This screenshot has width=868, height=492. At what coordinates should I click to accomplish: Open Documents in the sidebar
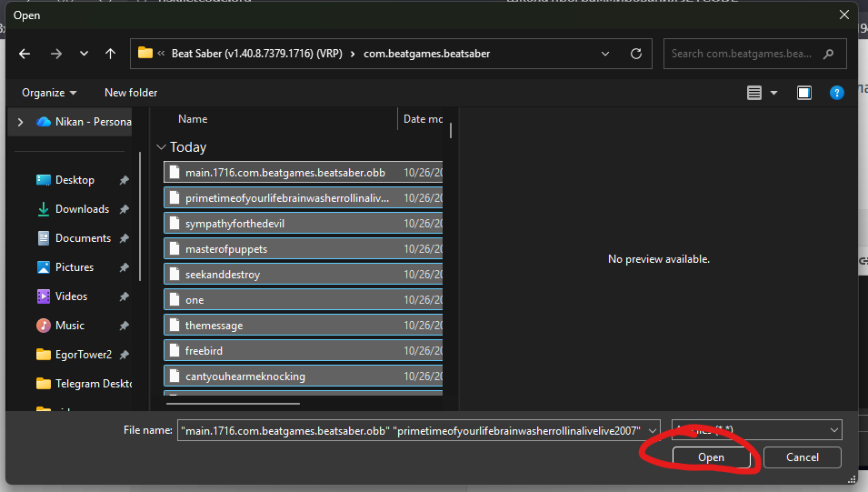click(x=83, y=238)
